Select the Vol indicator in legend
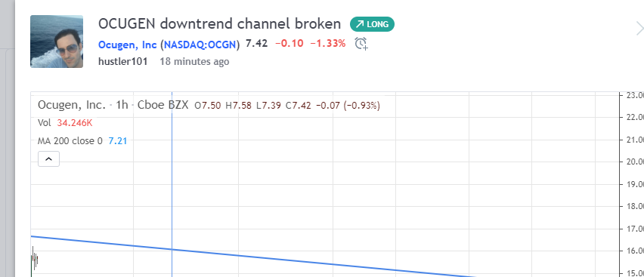Viewport: 644px width, 277px height. (44, 123)
